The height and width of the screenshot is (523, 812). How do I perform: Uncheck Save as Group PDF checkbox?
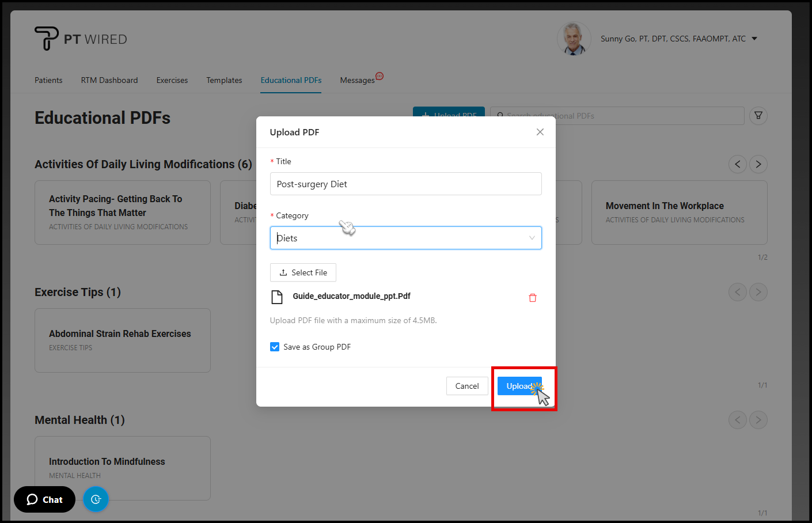[x=275, y=347]
